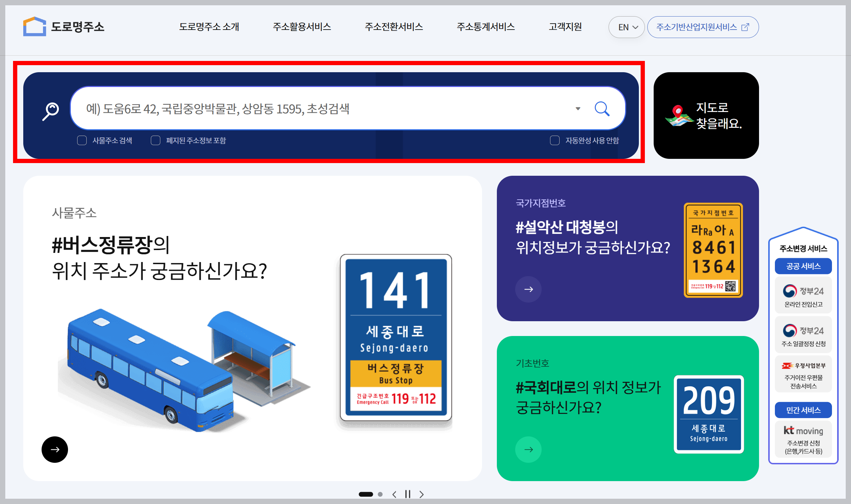Click the magnifying glass search icon

tap(603, 108)
